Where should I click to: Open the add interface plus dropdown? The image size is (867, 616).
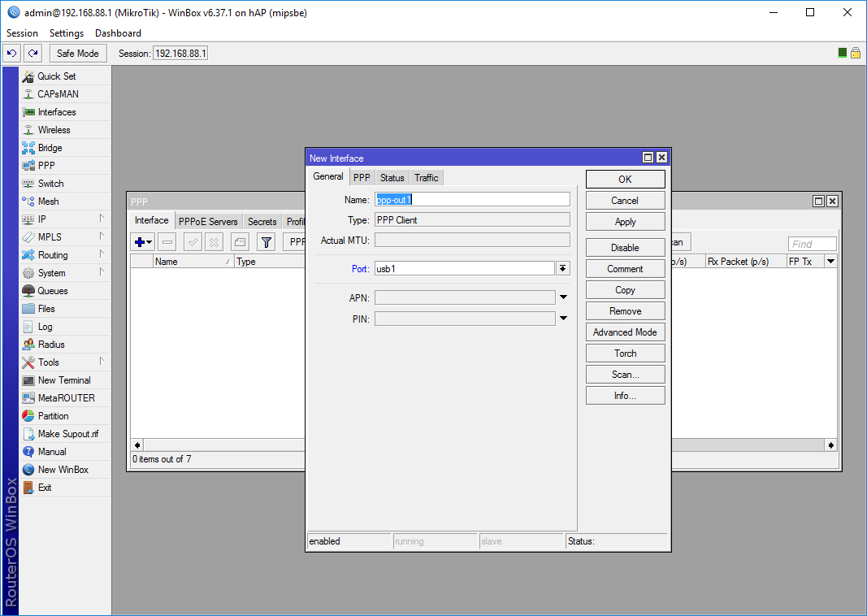pos(143,242)
